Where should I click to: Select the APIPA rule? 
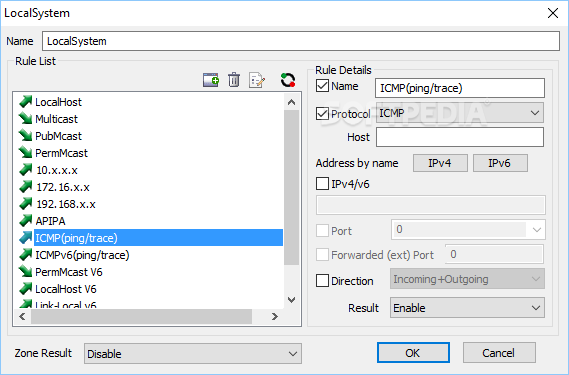(50, 221)
